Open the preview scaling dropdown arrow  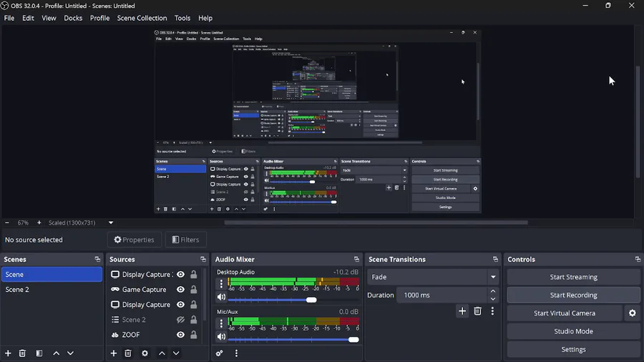[x=111, y=222]
